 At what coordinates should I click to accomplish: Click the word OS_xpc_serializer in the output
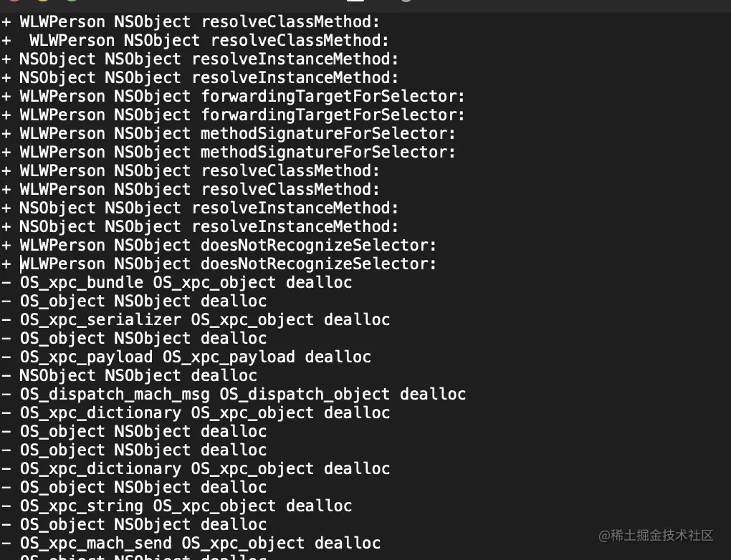(x=100, y=320)
